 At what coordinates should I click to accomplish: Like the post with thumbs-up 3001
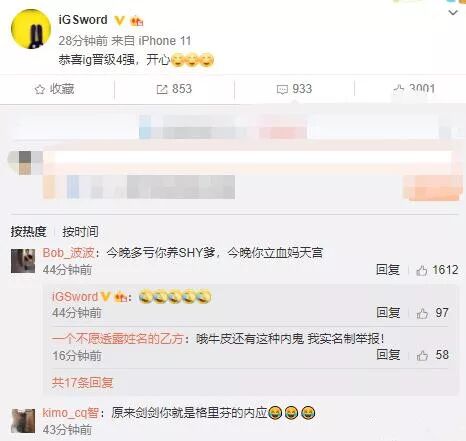(414, 89)
